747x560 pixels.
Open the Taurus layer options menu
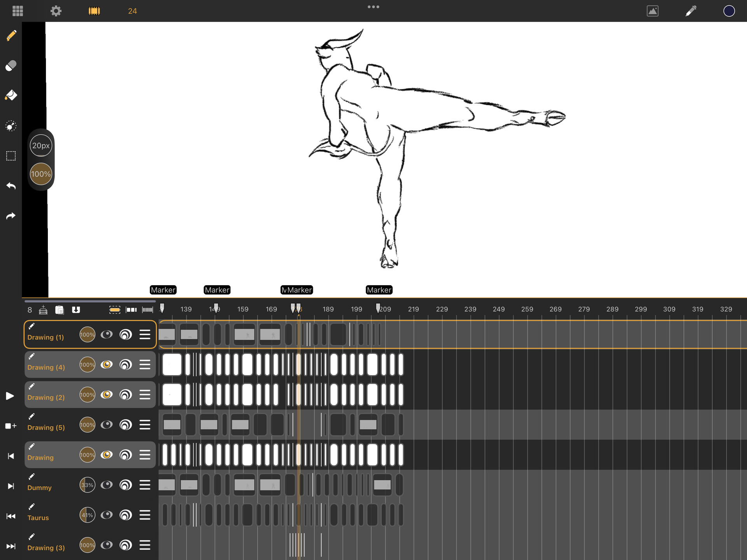click(145, 515)
